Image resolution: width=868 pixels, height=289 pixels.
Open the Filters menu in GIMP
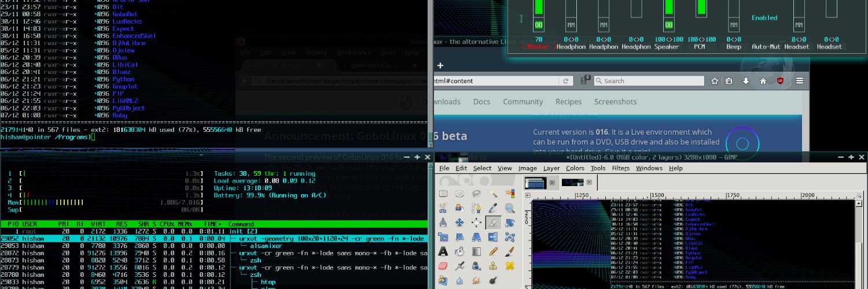pos(621,168)
